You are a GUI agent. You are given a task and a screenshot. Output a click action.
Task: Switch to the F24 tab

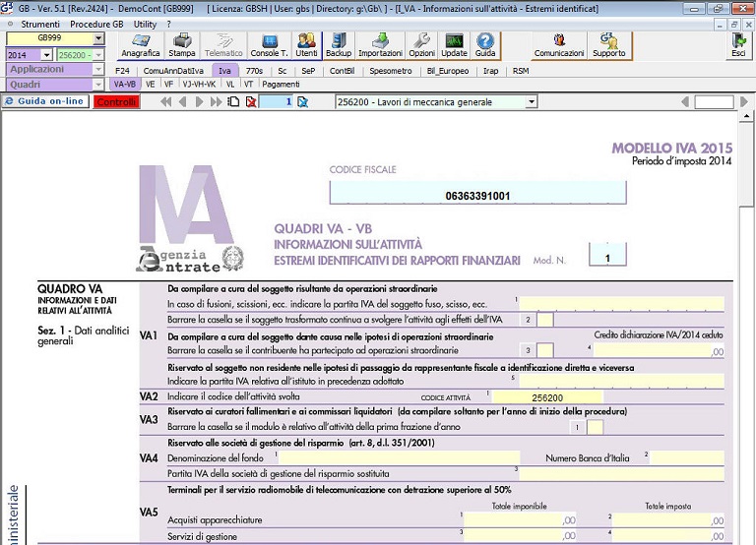[122, 71]
